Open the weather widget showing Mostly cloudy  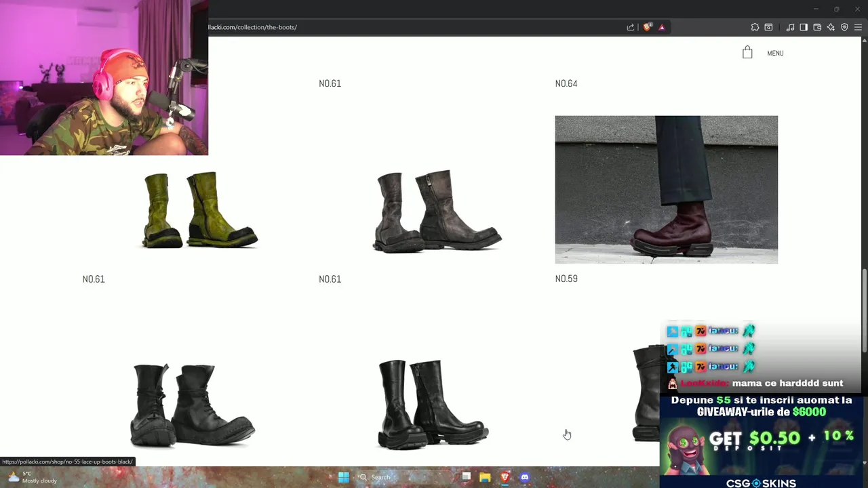32,477
